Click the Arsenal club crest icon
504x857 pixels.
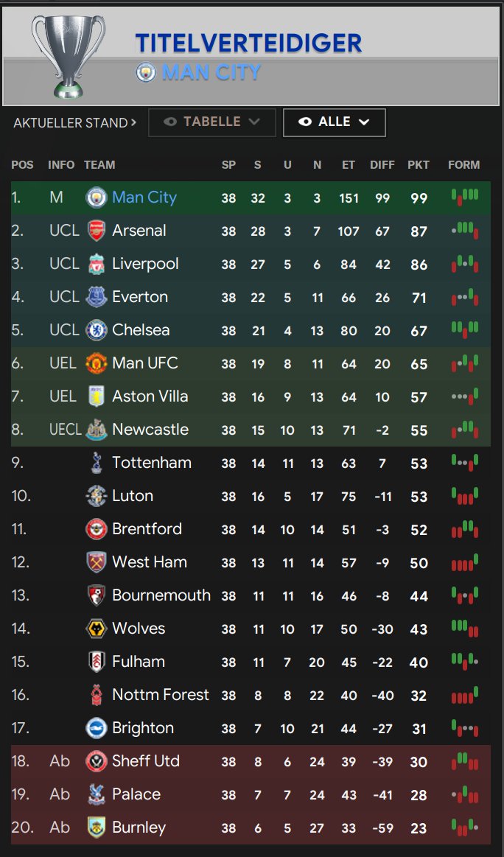(x=96, y=231)
